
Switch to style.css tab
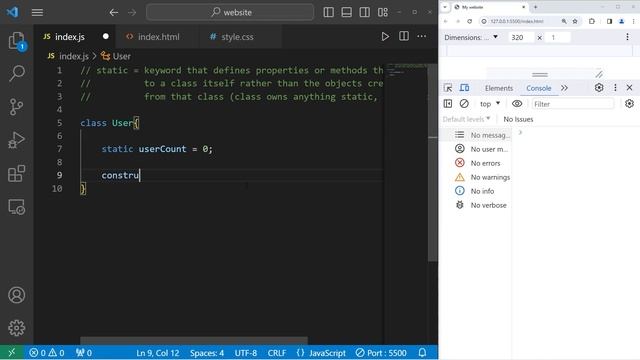click(x=237, y=37)
